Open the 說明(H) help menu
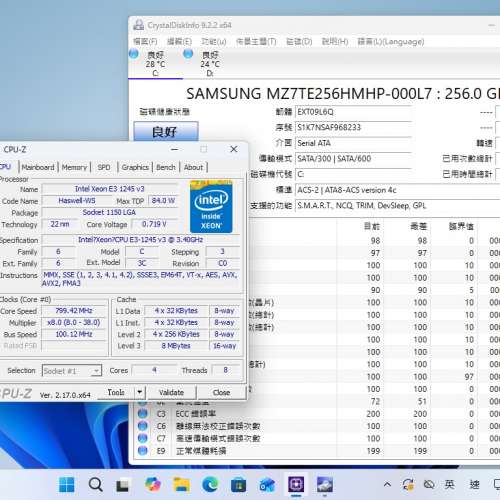500x500 pixels. 335,42
